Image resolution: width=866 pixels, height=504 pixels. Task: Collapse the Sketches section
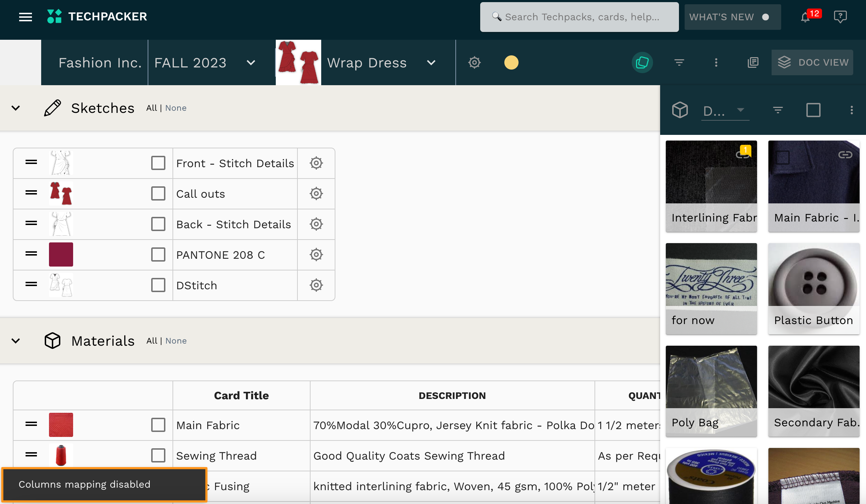[x=16, y=108]
